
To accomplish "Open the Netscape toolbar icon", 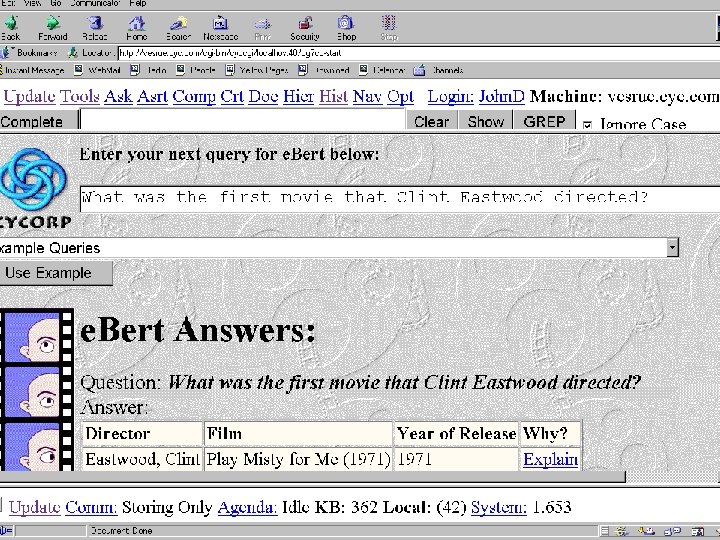I will point(220,23).
